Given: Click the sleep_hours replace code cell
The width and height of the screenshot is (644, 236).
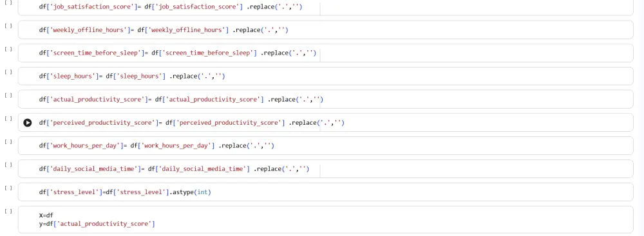Looking at the screenshot, I should (x=325, y=77).
